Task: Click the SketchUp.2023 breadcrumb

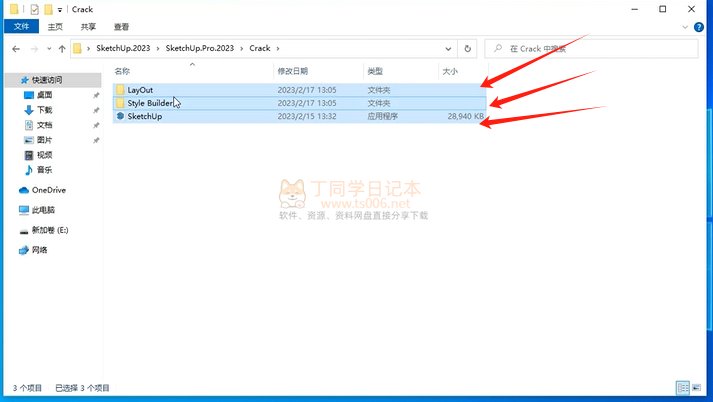Action: 123,48
